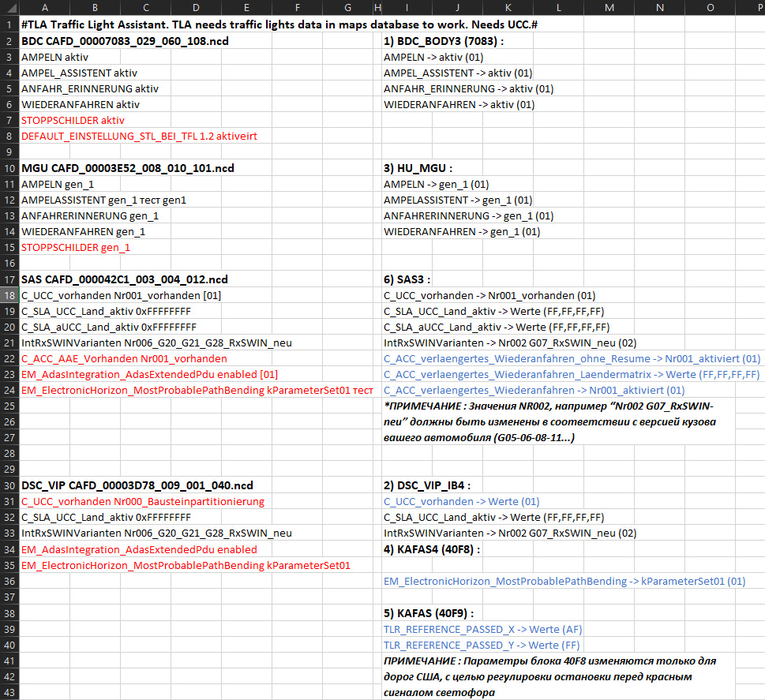Click 'C_SLA_aUCC_Land_aktiv -> Werte (FF,FF,FF,FF)' cell
765x700 pixels.
[497, 327]
